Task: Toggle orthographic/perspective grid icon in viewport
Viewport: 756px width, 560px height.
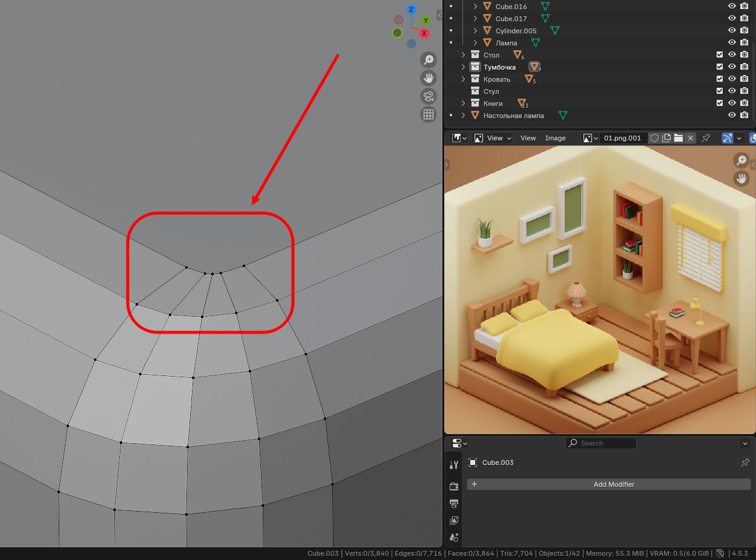Action: pyautogui.click(x=429, y=114)
